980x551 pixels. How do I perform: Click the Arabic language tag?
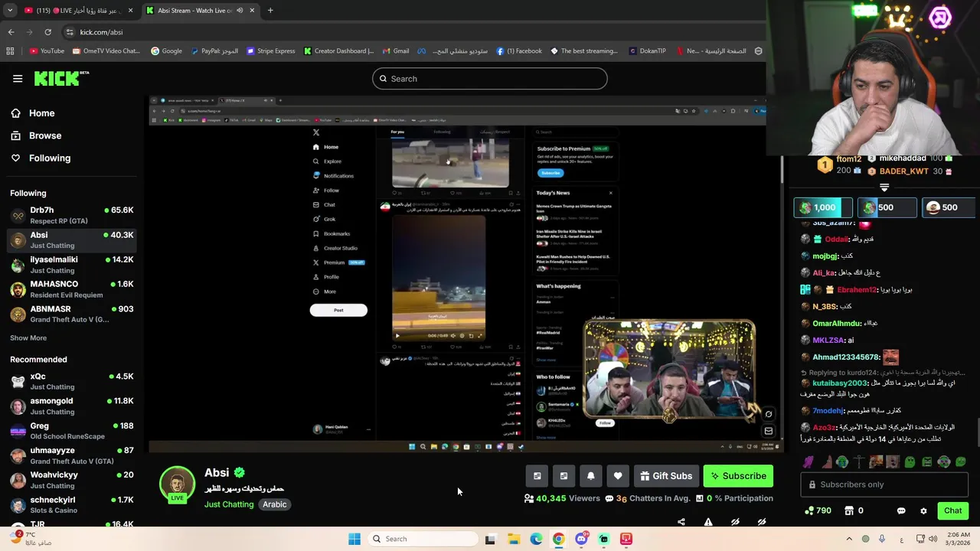click(x=275, y=504)
